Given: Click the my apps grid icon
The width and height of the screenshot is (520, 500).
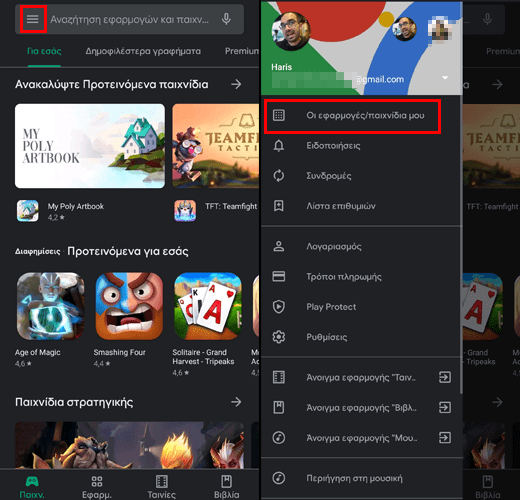Looking at the screenshot, I should pos(279,115).
